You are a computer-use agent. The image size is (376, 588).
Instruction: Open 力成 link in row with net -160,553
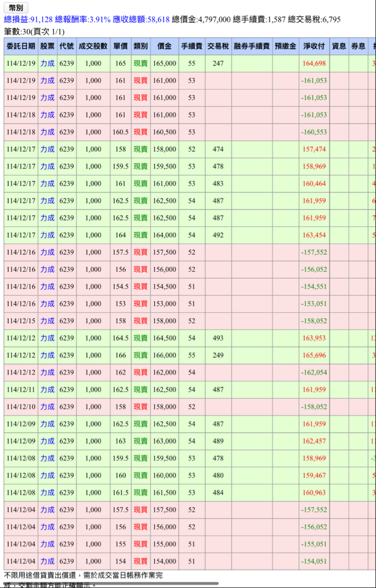[47, 132]
